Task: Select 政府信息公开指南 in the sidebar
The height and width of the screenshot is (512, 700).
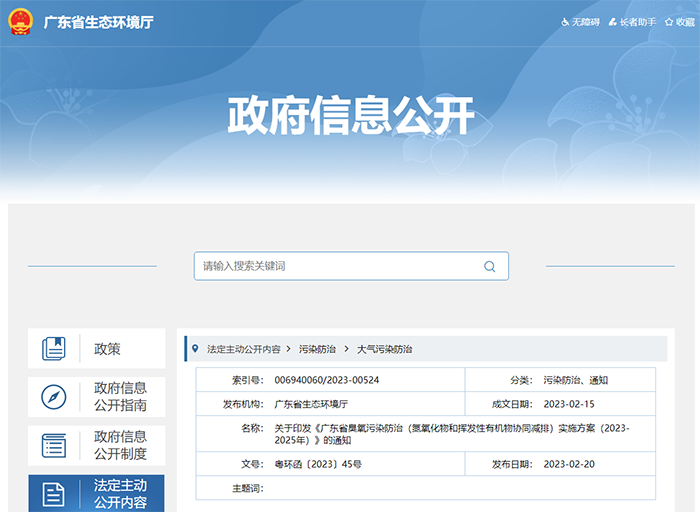Action: [x=120, y=397]
